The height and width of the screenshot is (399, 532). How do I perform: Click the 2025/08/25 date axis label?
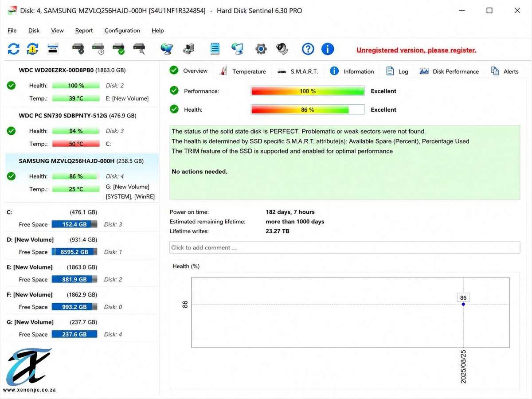pyautogui.click(x=463, y=366)
